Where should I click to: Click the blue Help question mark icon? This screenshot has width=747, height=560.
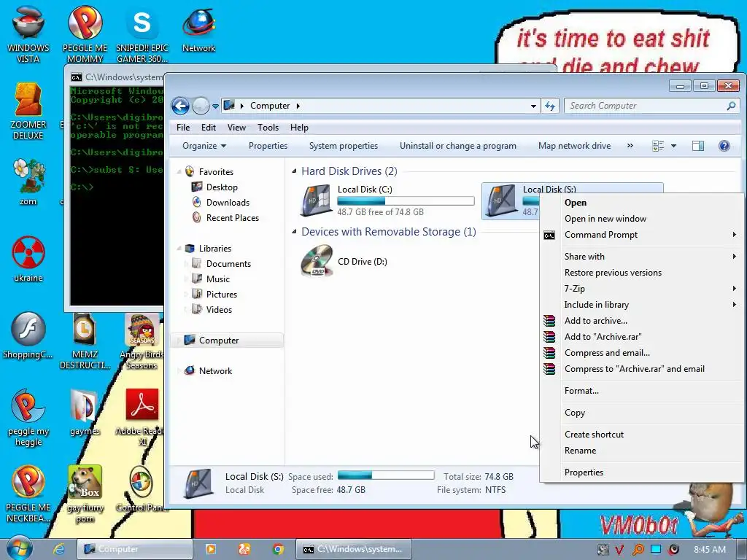click(x=724, y=146)
